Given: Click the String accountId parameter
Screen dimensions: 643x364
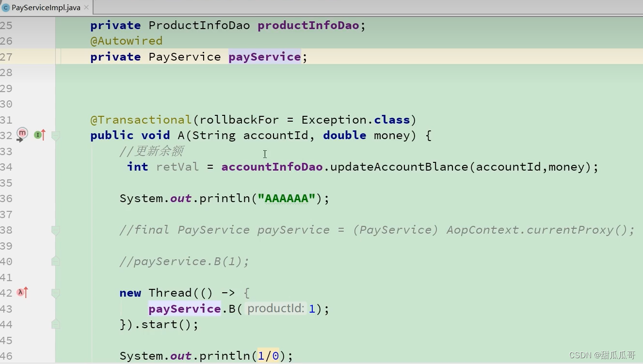Looking at the screenshot, I should pos(250,135).
